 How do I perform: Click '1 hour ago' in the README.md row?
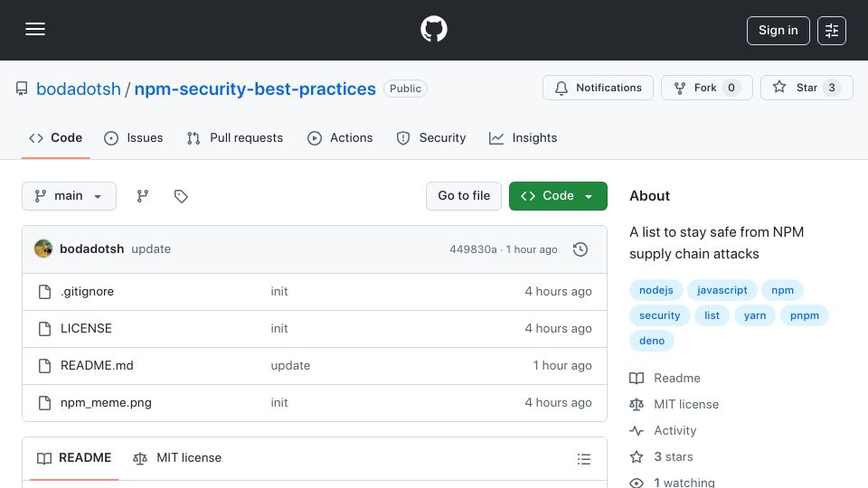click(562, 366)
